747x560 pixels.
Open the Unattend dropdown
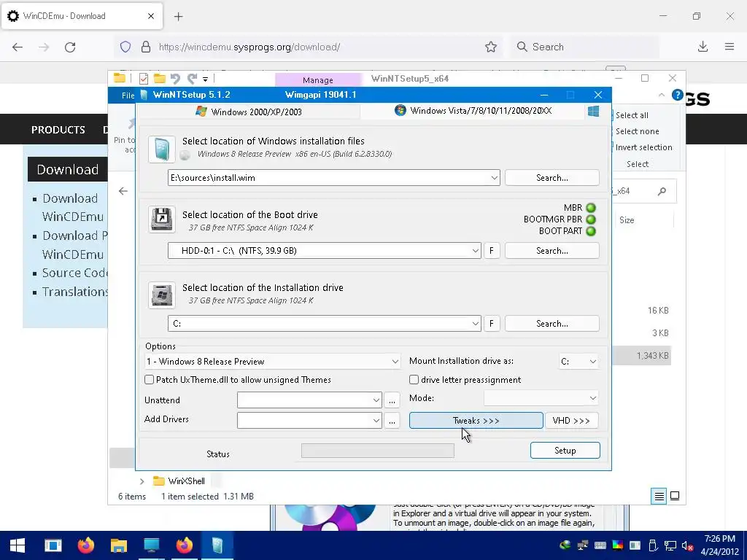(x=376, y=400)
